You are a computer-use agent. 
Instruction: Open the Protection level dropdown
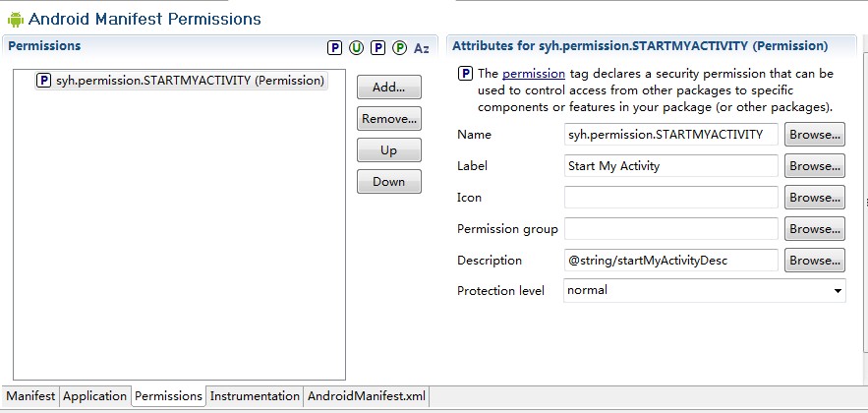point(838,291)
